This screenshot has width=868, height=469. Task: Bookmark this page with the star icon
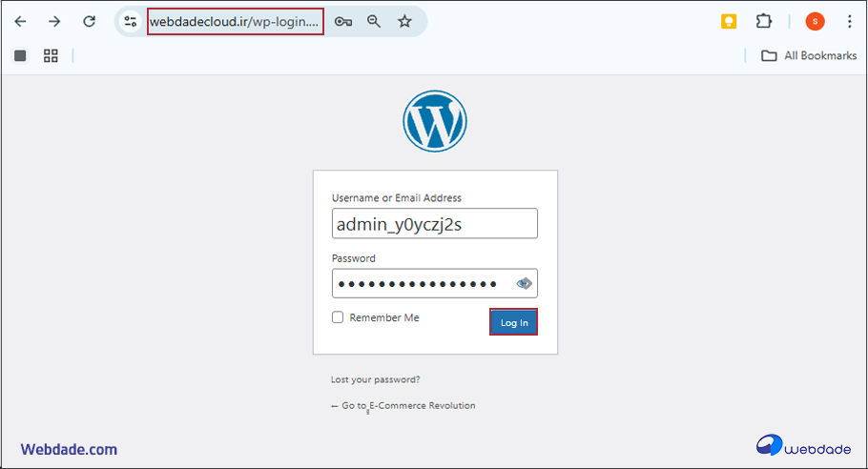pyautogui.click(x=404, y=21)
